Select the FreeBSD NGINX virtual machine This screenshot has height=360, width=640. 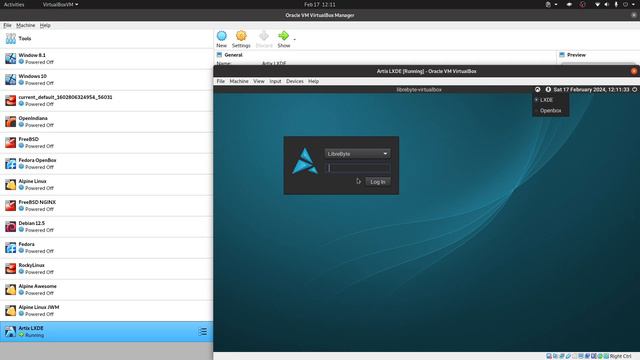pyautogui.click(x=106, y=205)
